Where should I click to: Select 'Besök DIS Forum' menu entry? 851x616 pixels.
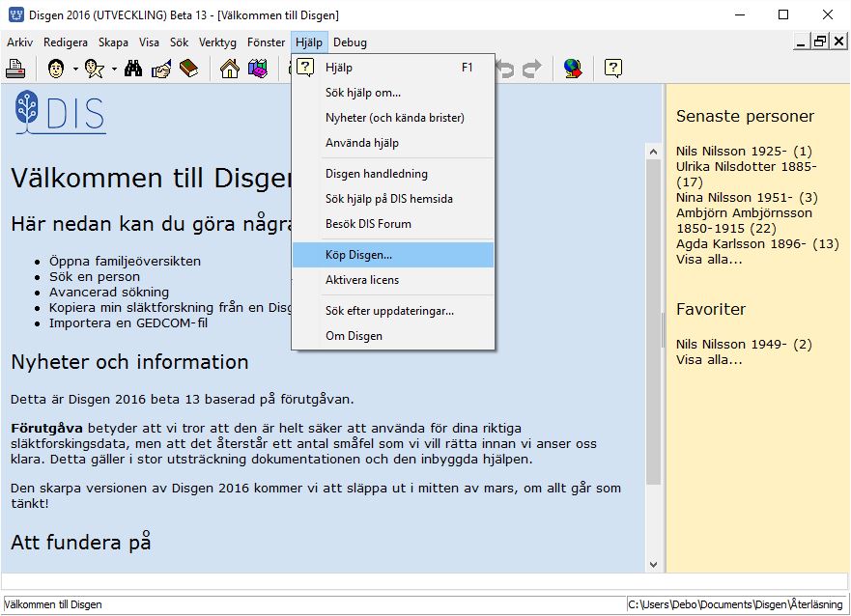(393, 223)
